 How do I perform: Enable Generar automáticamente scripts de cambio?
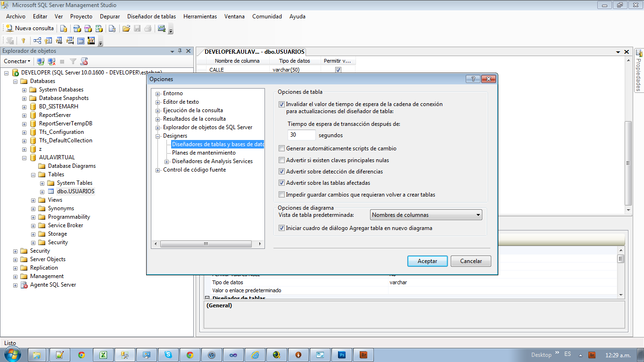pos(281,148)
